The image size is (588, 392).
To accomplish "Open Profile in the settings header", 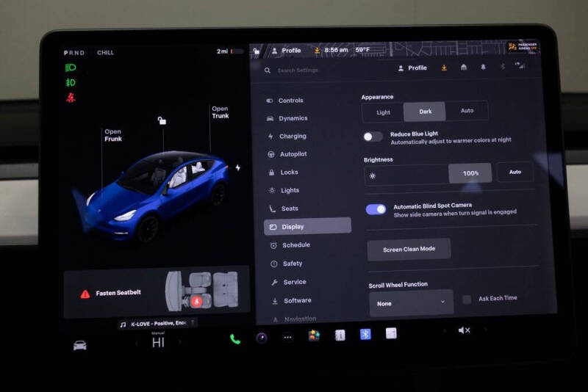I will (412, 68).
